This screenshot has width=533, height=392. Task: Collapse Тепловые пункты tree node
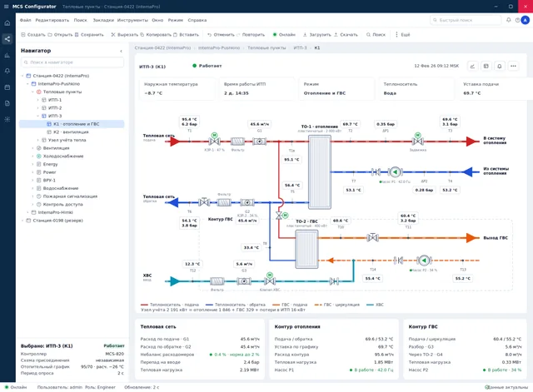tap(33, 92)
